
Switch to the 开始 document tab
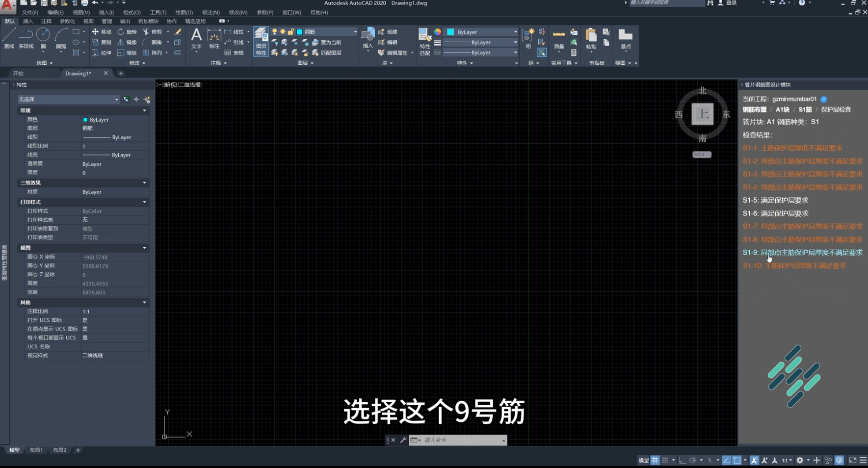pos(18,74)
